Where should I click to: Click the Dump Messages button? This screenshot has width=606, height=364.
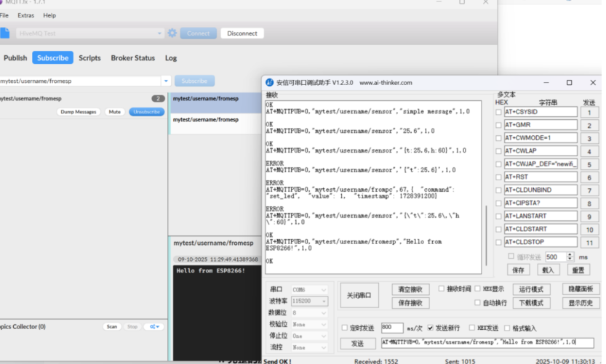click(x=79, y=112)
